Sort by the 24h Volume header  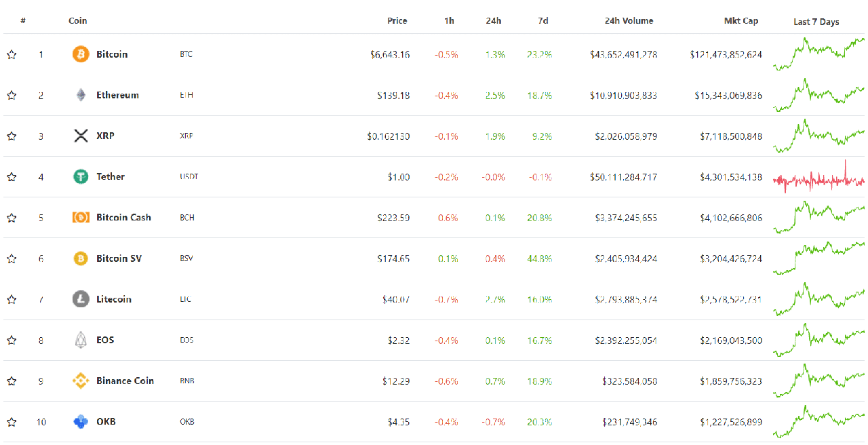coord(629,20)
